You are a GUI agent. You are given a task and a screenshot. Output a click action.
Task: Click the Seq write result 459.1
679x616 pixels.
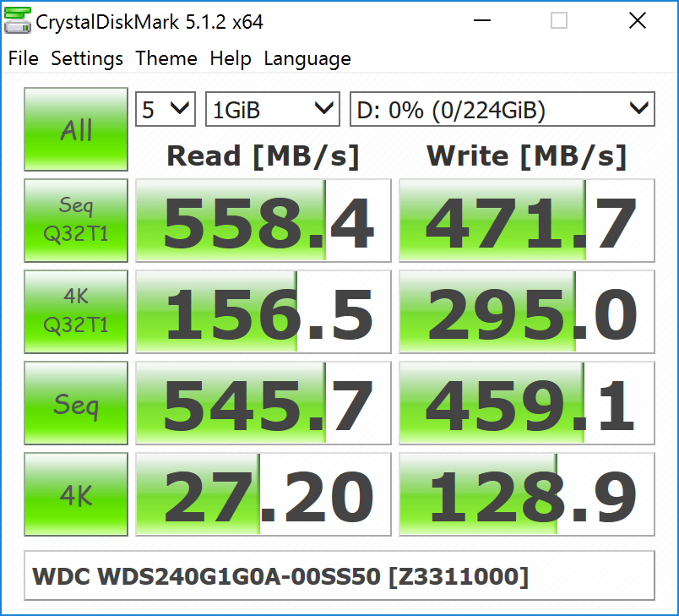pos(526,403)
